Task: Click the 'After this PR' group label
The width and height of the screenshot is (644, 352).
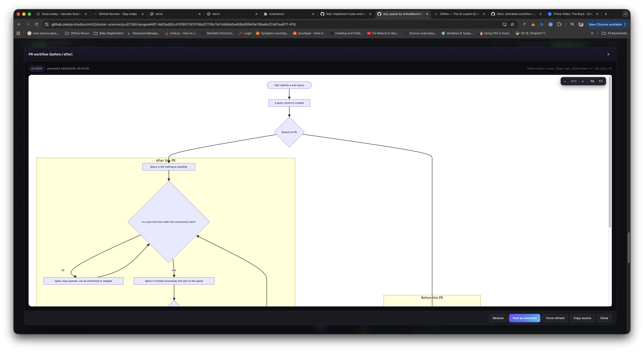Action: (x=165, y=160)
